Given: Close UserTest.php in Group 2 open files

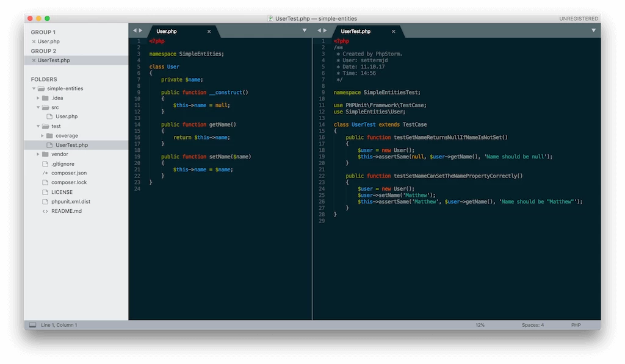Looking at the screenshot, I should (x=34, y=60).
